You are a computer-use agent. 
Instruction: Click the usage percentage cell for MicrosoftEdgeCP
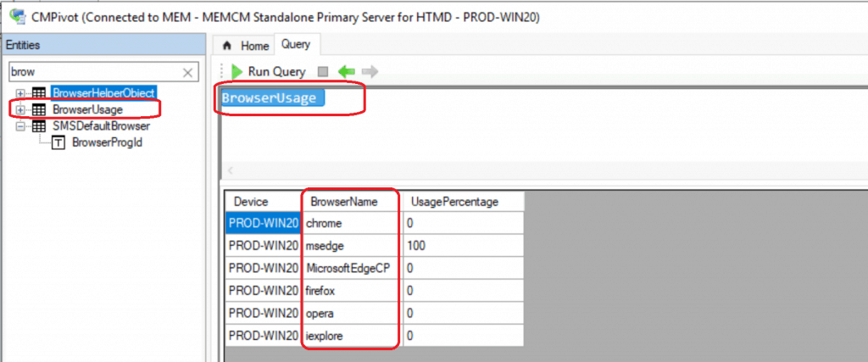coord(464,269)
